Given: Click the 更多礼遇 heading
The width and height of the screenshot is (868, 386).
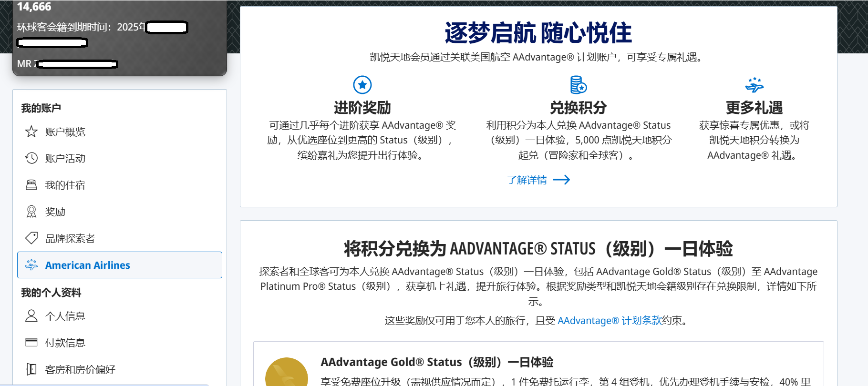Looking at the screenshot, I should tap(754, 108).
